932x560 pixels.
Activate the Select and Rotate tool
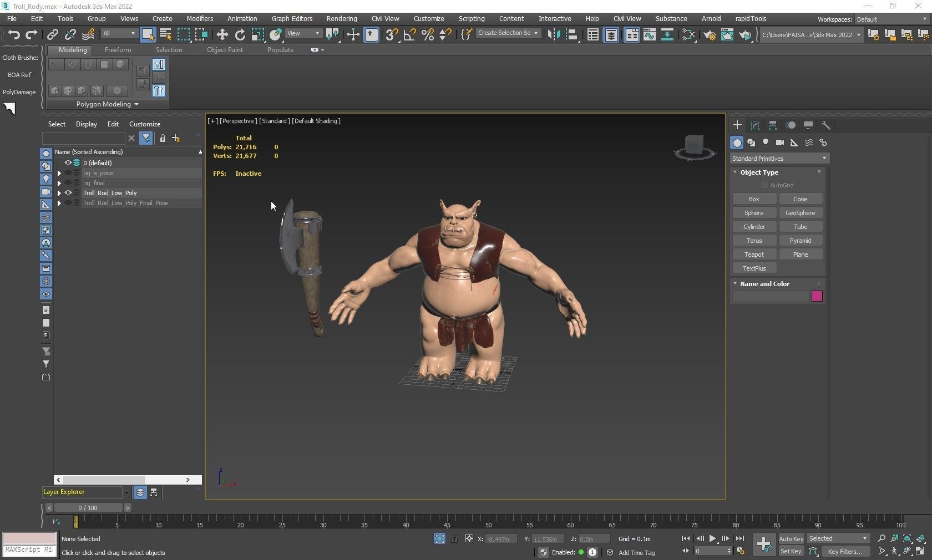click(x=240, y=35)
